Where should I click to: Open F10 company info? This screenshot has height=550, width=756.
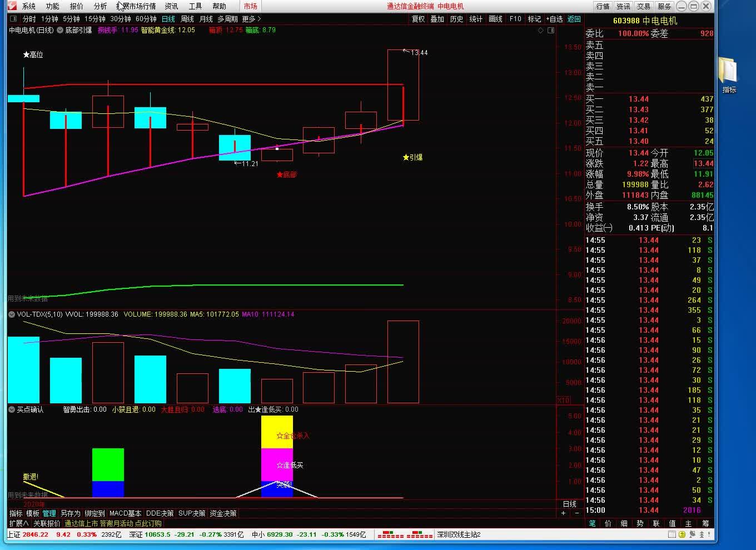coord(515,19)
